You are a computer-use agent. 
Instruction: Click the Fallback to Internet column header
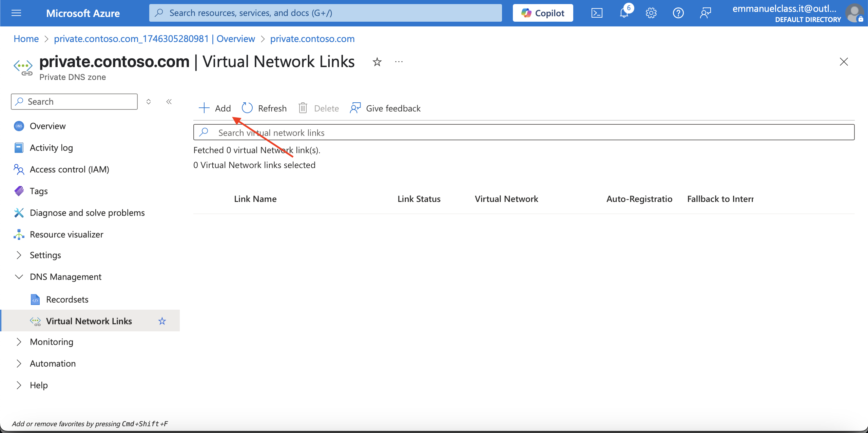coord(720,199)
